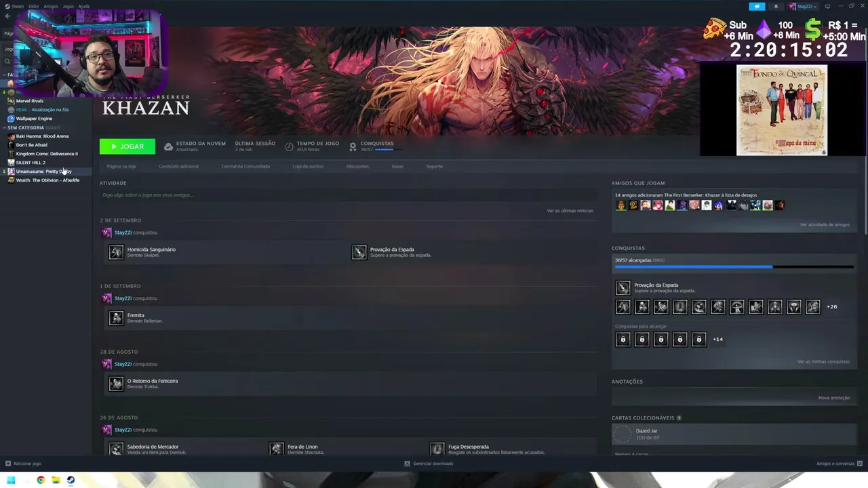
Task: Click Nova anotação link
Action: pyautogui.click(x=834, y=398)
